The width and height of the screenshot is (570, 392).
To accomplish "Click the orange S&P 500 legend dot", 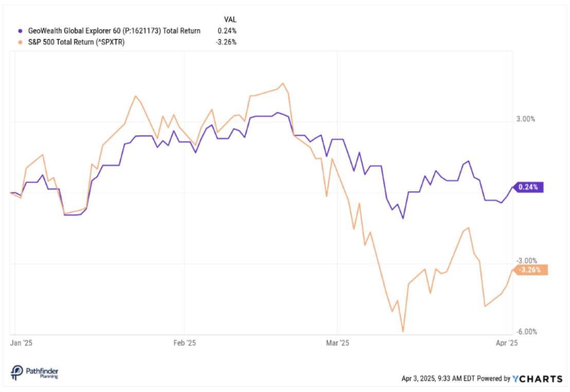I will 20,42.
